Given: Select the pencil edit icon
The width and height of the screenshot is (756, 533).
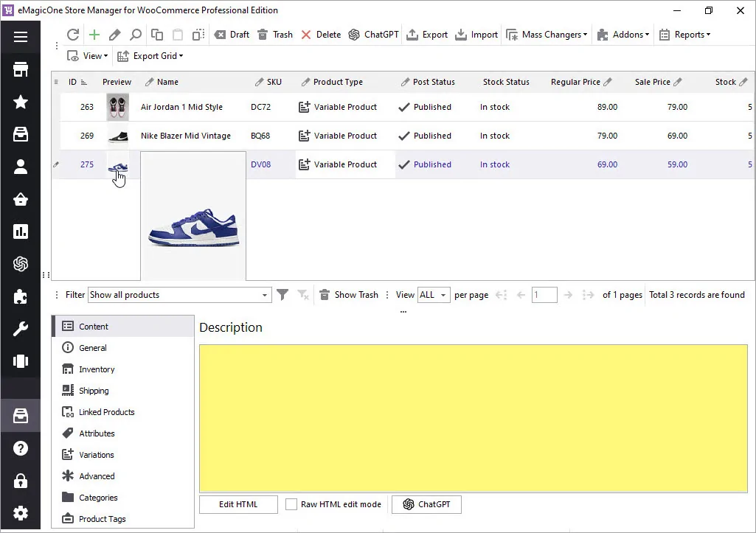Looking at the screenshot, I should pos(114,34).
